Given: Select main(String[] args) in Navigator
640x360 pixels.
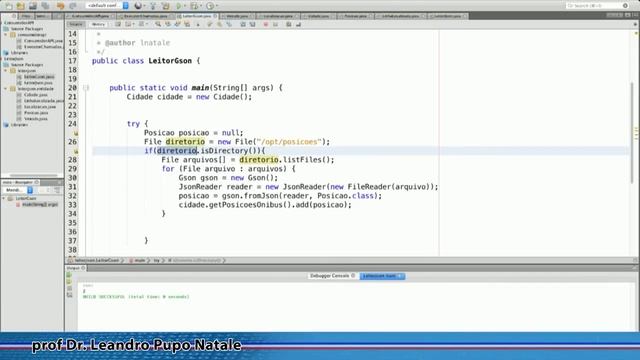Looking at the screenshot, I should pyautogui.click(x=40, y=204).
